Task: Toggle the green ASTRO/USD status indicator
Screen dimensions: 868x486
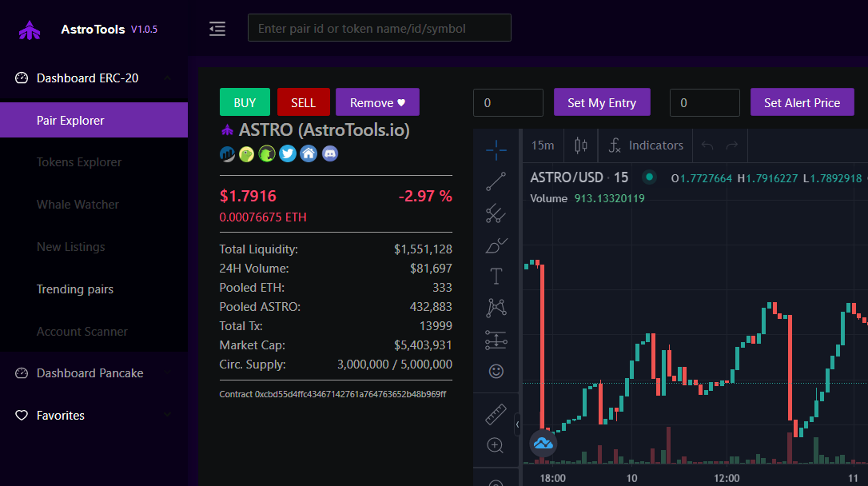Action: click(649, 177)
